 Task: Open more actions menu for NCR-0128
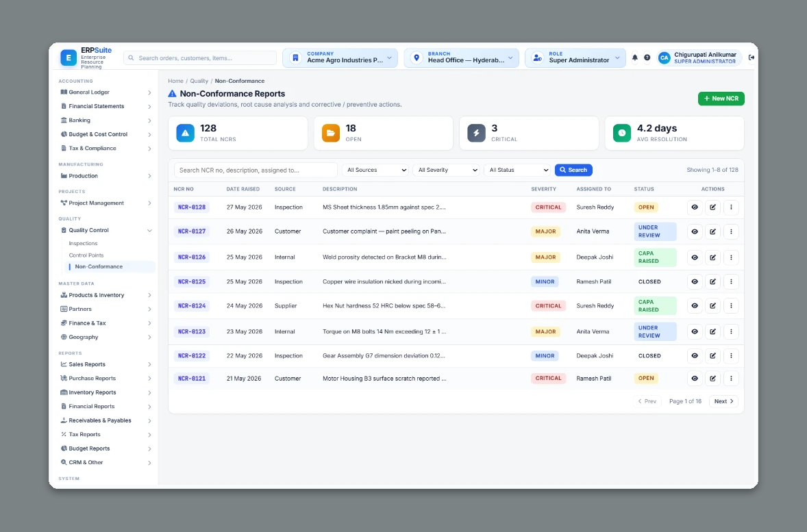pyautogui.click(x=731, y=207)
